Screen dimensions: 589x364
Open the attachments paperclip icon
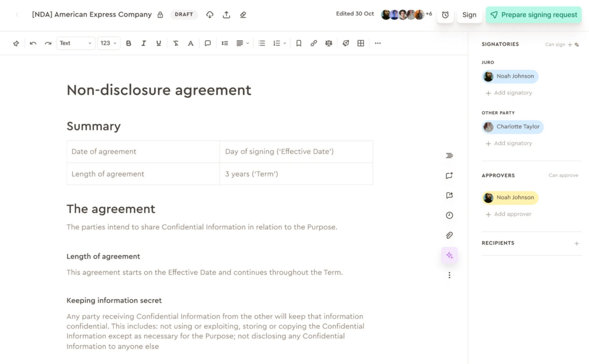click(x=449, y=235)
